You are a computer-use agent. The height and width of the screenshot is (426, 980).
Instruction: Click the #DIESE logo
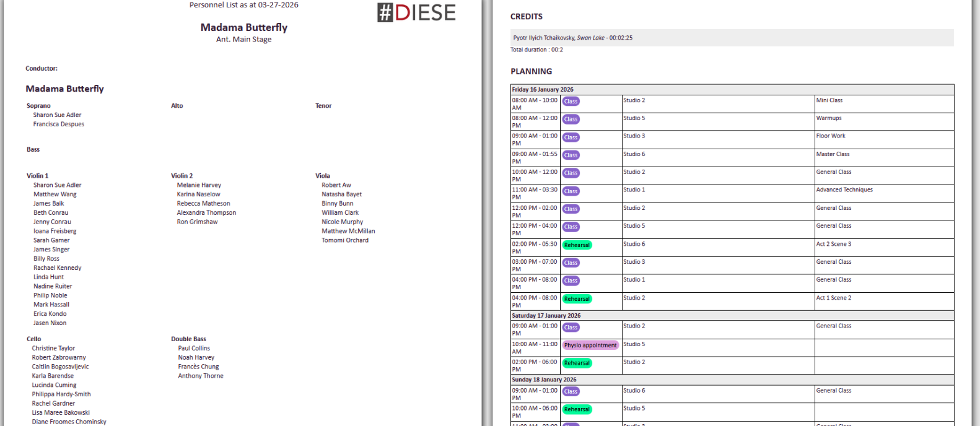click(x=416, y=12)
